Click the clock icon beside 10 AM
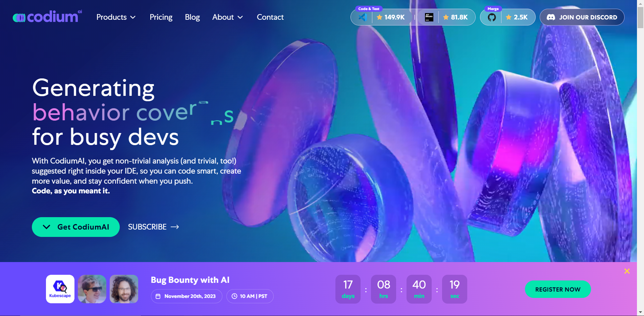The image size is (644, 316). pyautogui.click(x=234, y=296)
